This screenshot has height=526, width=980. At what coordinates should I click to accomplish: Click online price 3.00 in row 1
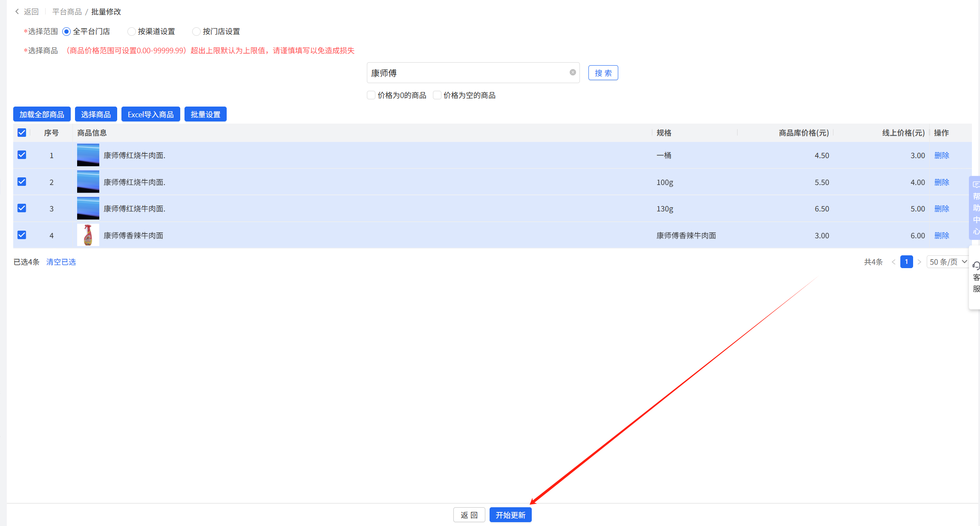point(918,155)
